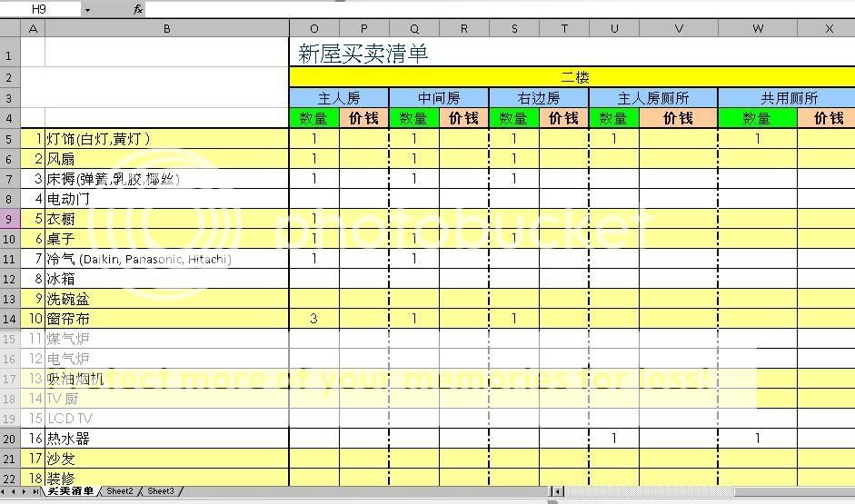Click the yellow 二楼 merged header cell
This screenshot has width=855, height=504.
pyautogui.click(x=572, y=78)
